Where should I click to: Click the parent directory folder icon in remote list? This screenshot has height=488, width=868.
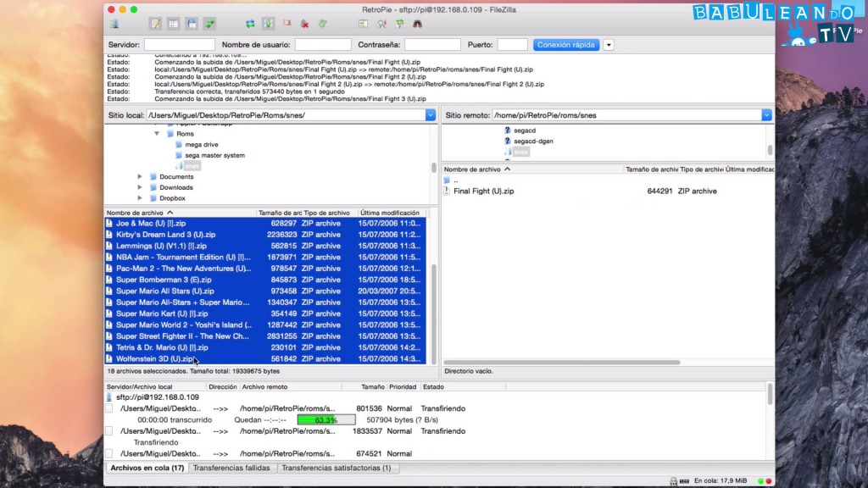click(447, 180)
